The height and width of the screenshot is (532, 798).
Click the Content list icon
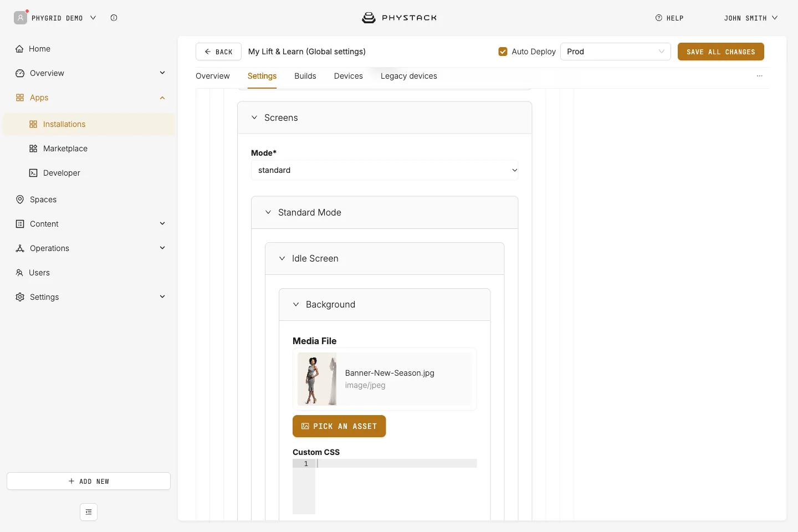point(20,224)
